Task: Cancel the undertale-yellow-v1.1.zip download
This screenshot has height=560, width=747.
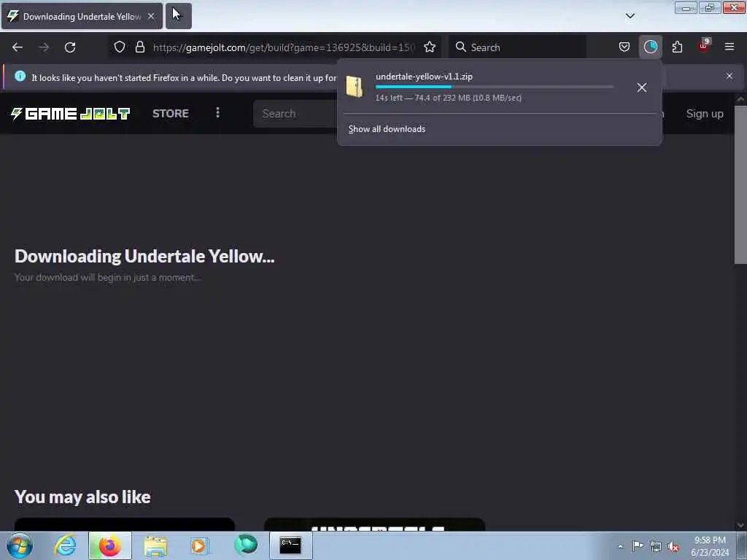Action: (642, 87)
